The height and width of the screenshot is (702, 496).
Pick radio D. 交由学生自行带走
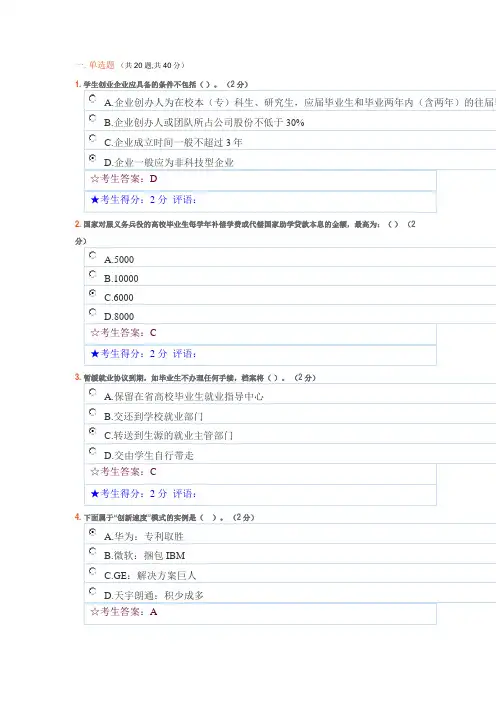pos(93,451)
